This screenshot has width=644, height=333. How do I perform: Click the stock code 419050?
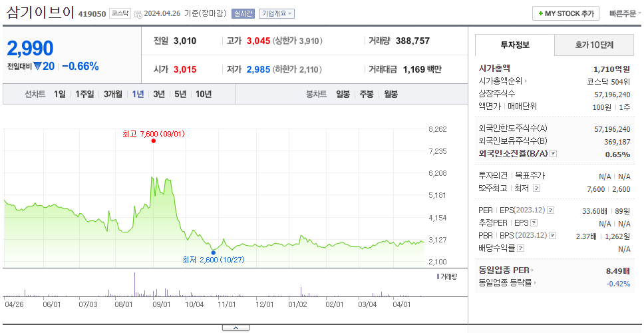coord(92,14)
